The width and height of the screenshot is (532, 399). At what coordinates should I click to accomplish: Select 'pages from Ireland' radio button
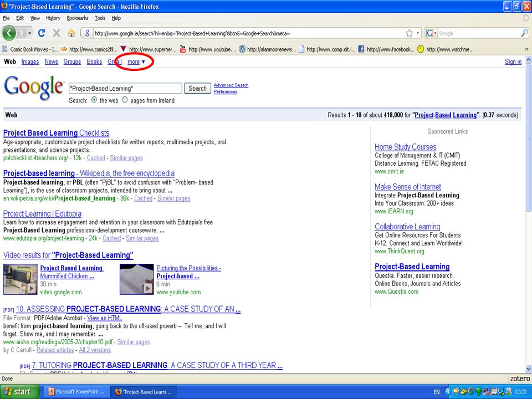point(125,100)
